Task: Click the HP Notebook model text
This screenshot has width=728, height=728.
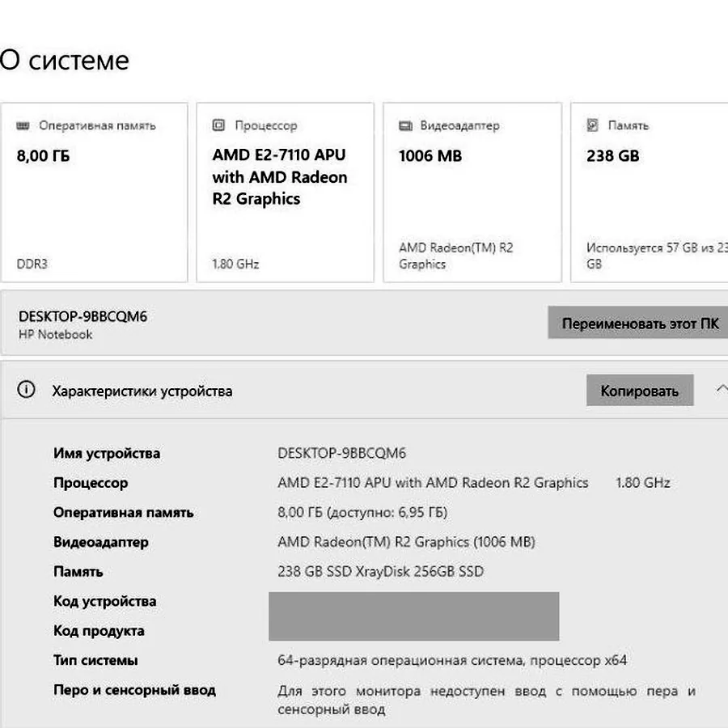Action: tap(55, 334)
